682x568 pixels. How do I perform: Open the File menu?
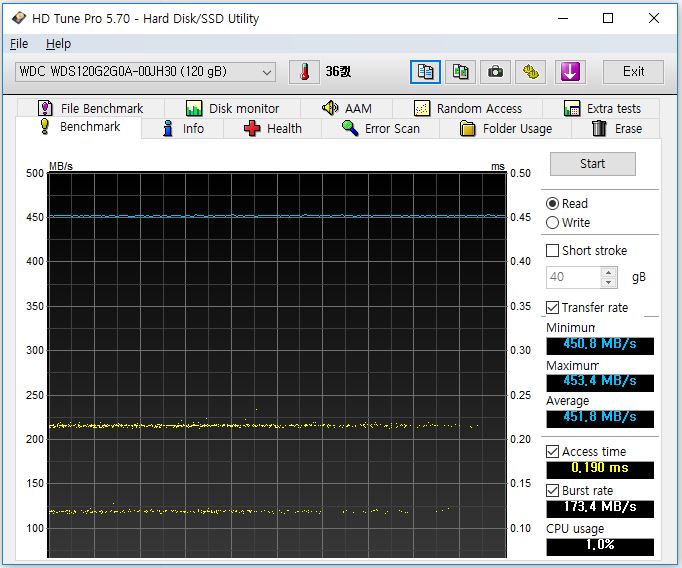[19, 44]
